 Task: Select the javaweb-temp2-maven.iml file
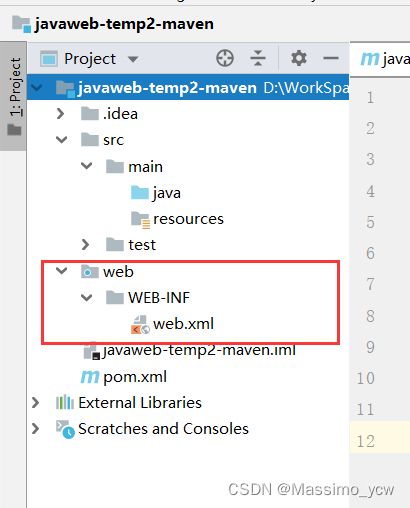[x=199, y=350]
